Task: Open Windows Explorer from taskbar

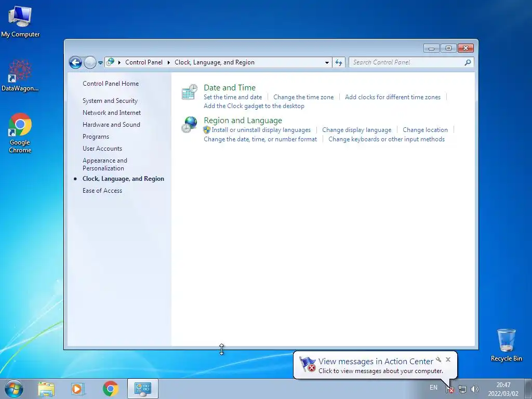Action: click(x=46, y=389)
